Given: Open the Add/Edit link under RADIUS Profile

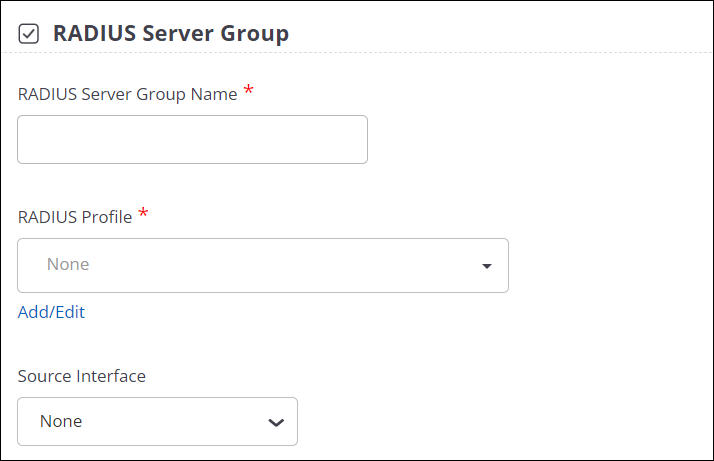Looking at the screenshot, I should pos(51,312).
